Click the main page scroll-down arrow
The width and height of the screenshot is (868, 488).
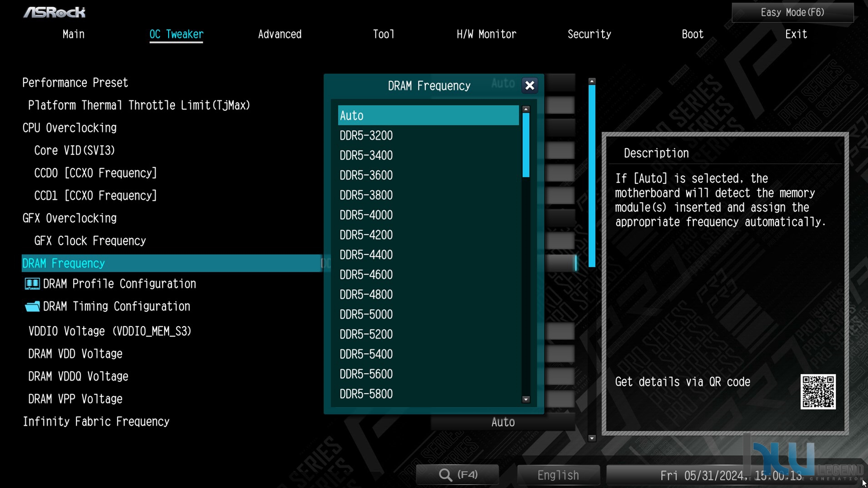(x=592, y=438)
